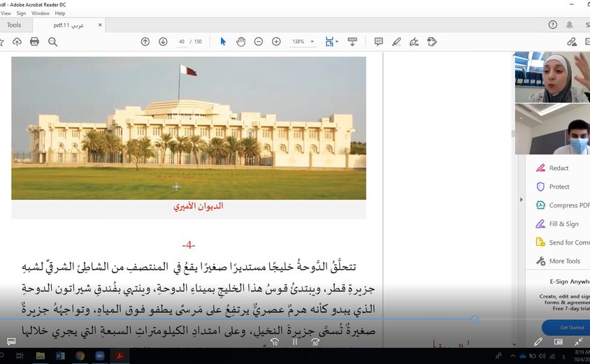Choose the selection arrow tool
Image resolution: width=590 pixels, height=364 pixels.
pyautogui.click(x=223, y=42)
